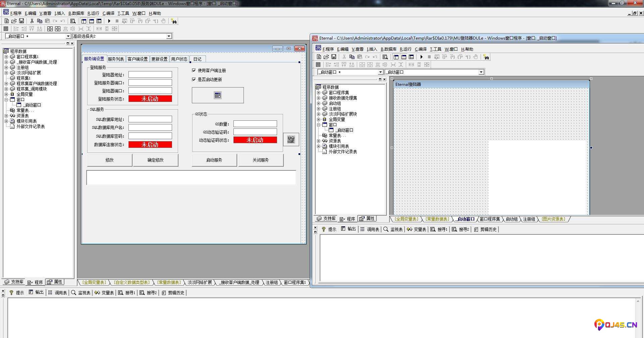Screen dimensions: 644x338
Task: Click horizontal center alignment icon in left window
Action: pos(50,29)
